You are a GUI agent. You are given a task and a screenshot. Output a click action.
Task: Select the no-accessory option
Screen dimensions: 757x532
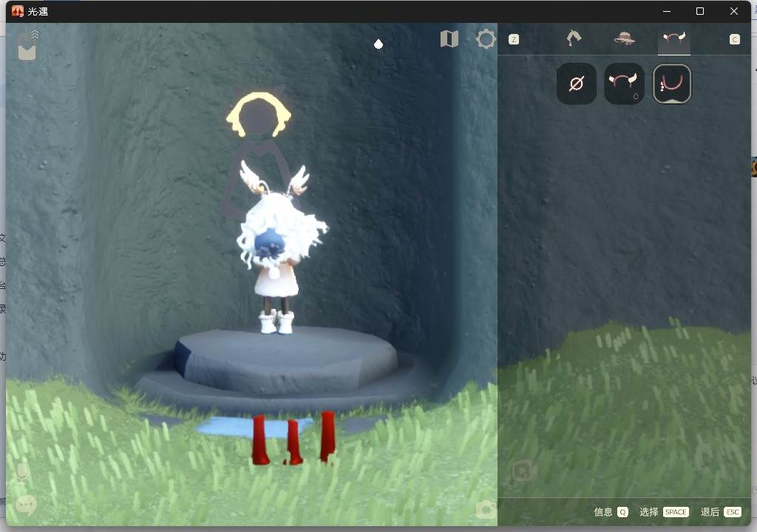(577, 83)
